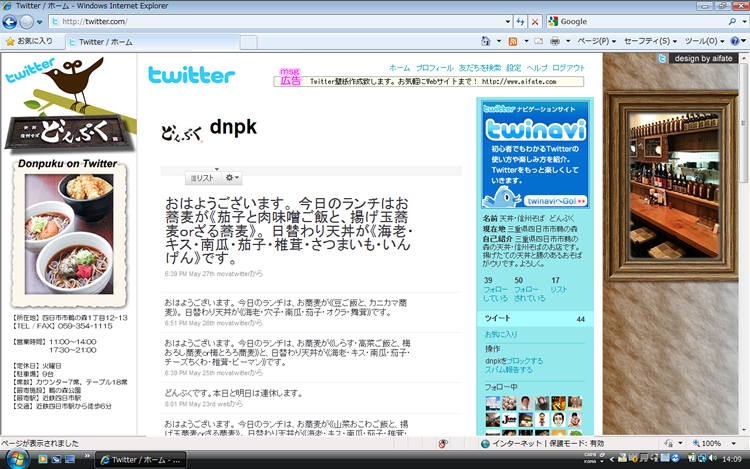
Task: Open a new blank tab
Action: 248,43
